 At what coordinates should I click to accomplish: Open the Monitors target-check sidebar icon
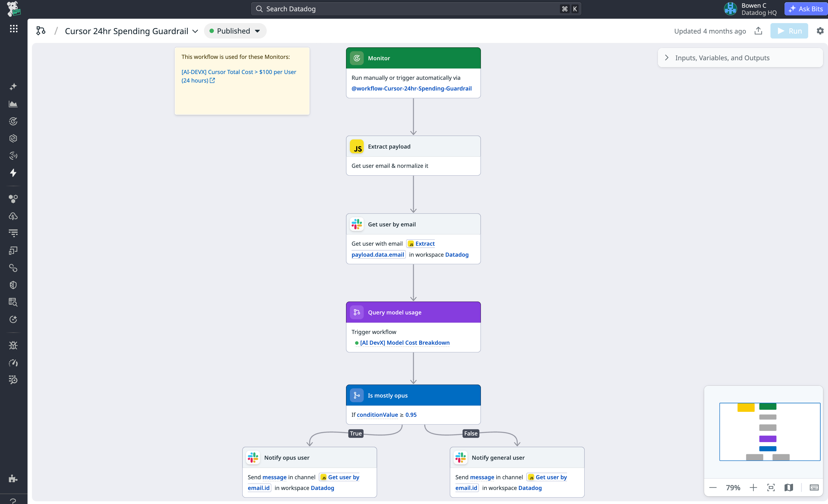(13, 121)
